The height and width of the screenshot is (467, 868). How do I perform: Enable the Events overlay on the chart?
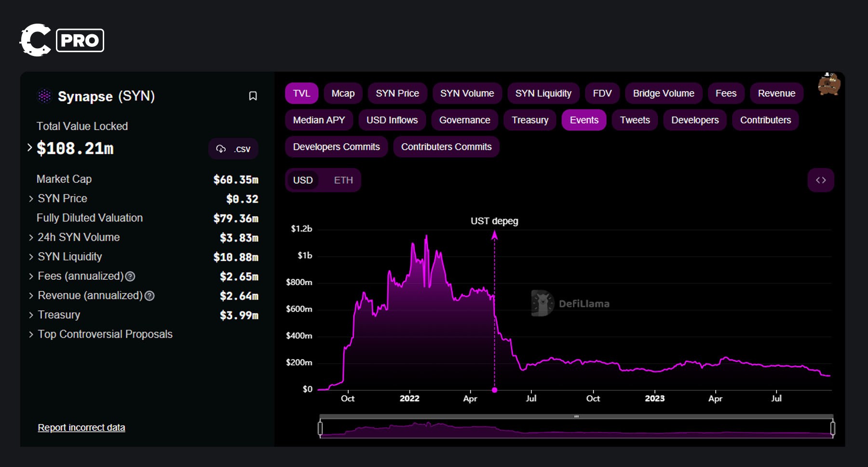pos(583,120)
